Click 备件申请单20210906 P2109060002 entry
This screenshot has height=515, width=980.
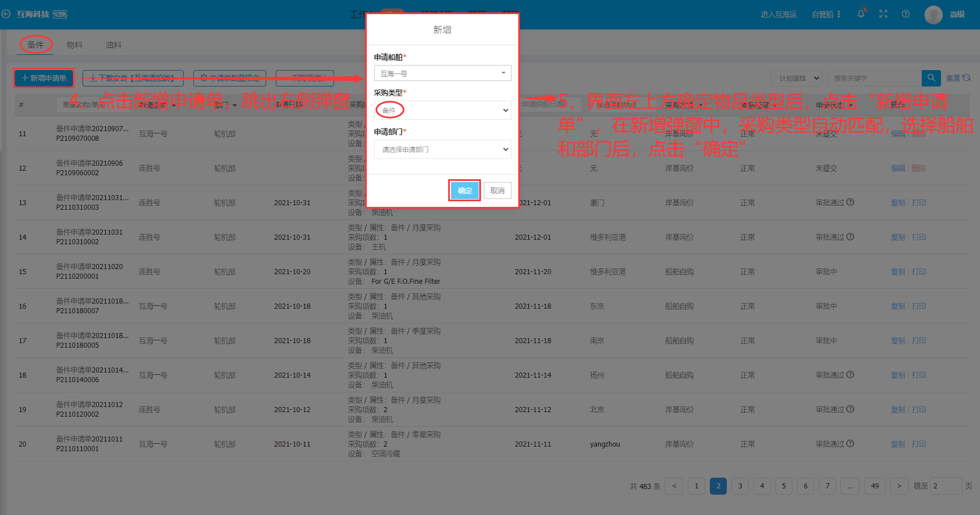(x=89, y=168)
